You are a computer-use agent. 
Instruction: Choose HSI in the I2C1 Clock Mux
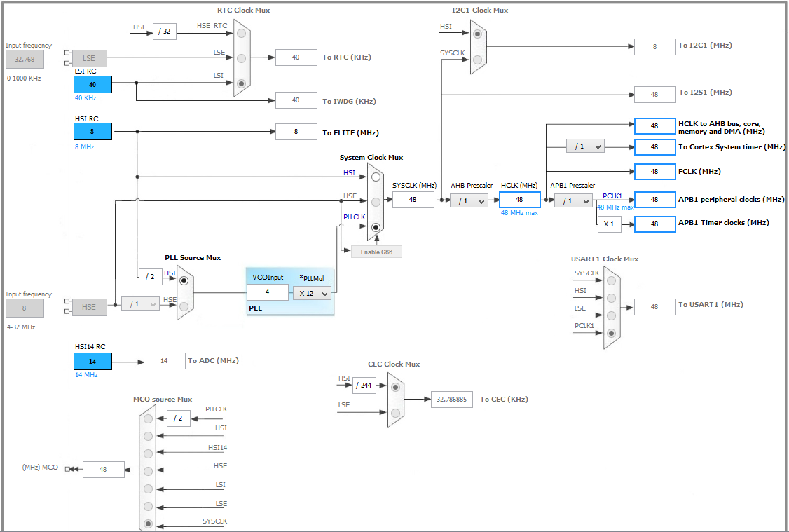pos(477,34)
